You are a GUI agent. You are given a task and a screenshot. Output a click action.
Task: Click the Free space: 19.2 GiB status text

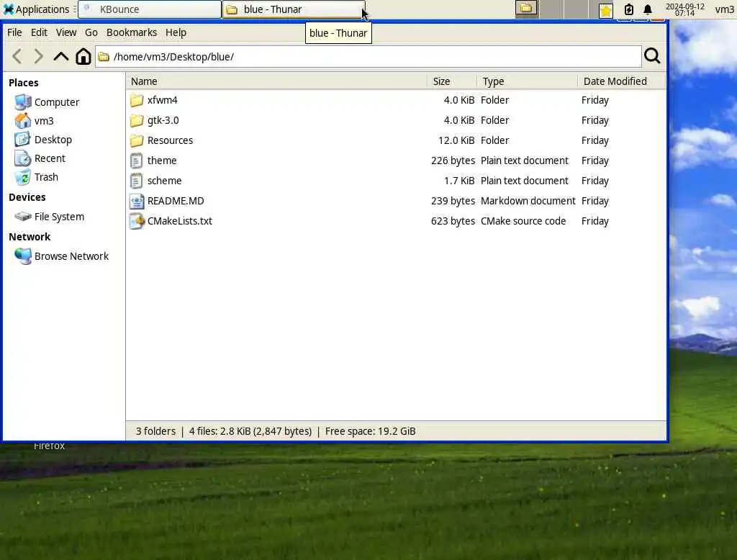[371, 431]
